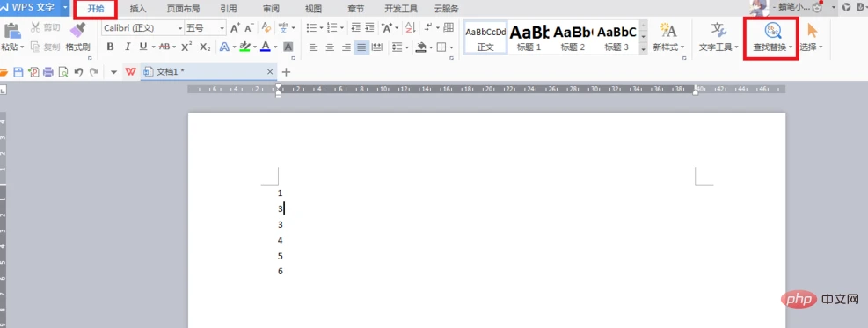The height and width of the screenshot is (328, 868).
Task: Click the font color A swatch
Action: coord(266,47)
